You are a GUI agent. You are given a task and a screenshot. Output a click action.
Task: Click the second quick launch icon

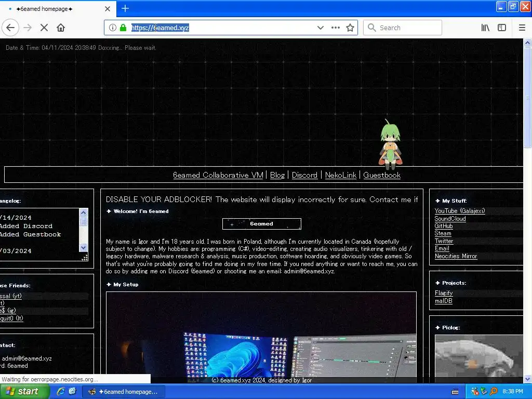(73, 391)
